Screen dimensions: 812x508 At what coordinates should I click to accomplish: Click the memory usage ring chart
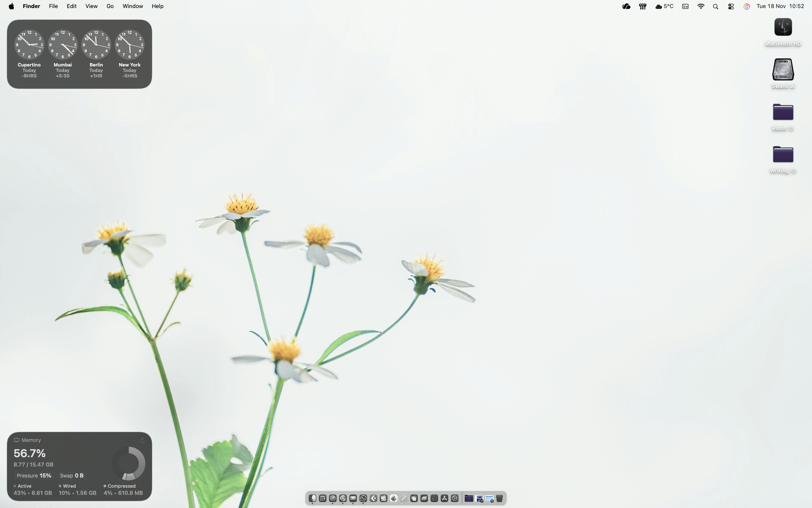point(129,463)
